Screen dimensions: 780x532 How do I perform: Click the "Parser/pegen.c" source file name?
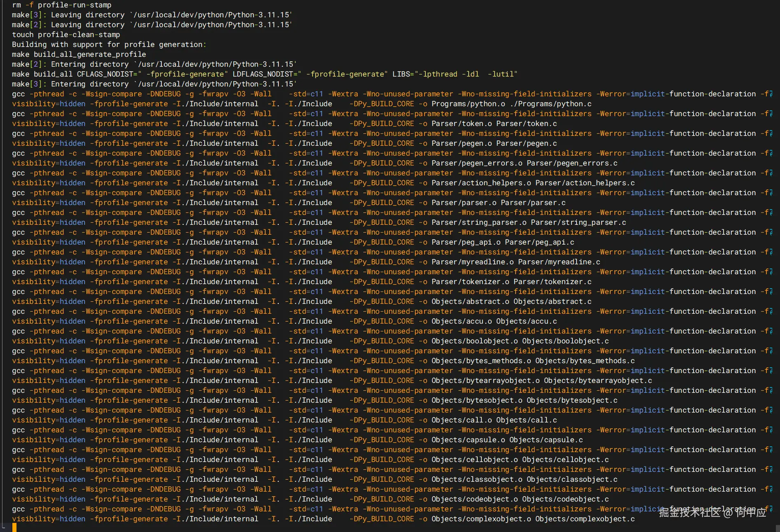(x=527, y=143)
